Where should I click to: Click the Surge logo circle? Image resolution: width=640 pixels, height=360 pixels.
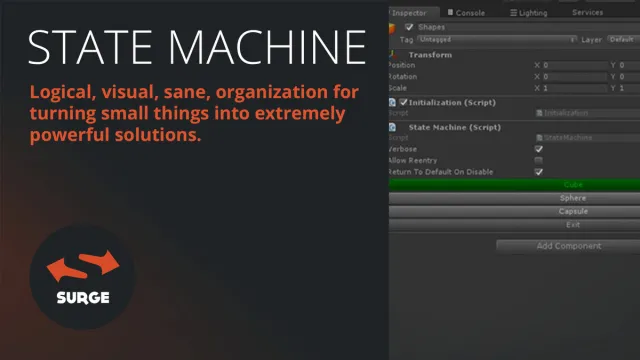(x=83, y=278)
